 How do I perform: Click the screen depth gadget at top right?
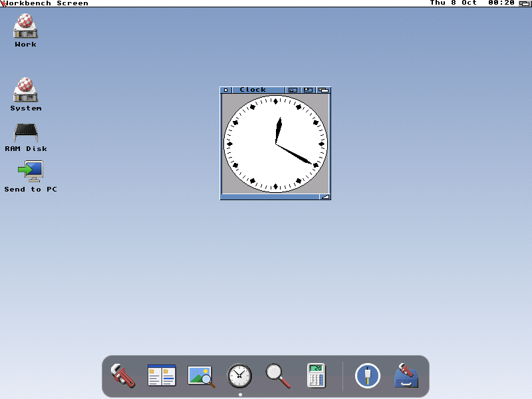tap(525, 3)
